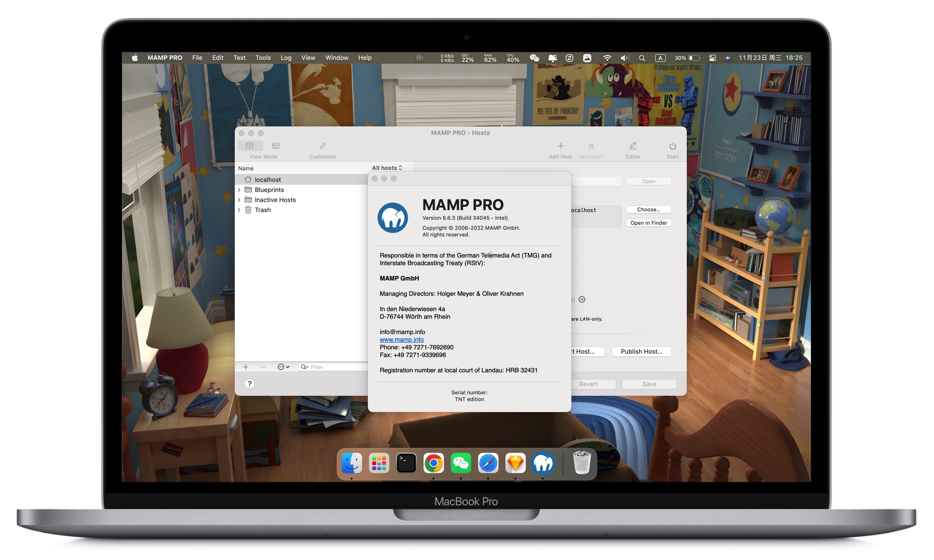
Task: Expand the Trash group
Action: [239, 210]
